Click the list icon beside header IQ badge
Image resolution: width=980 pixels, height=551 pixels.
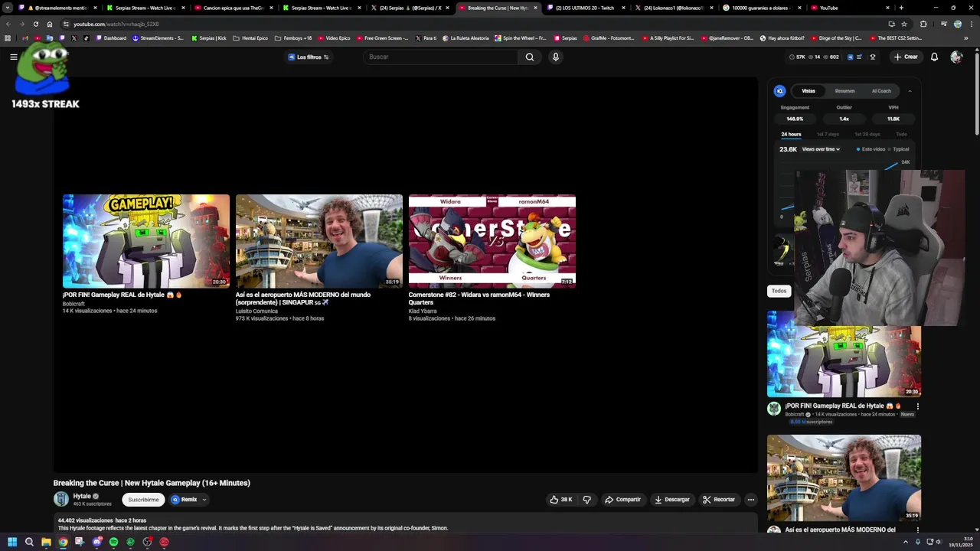859,57
